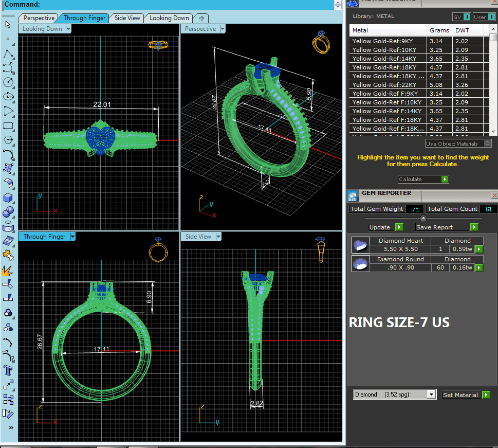Click the Save Report button

click(x=447, y=227)
